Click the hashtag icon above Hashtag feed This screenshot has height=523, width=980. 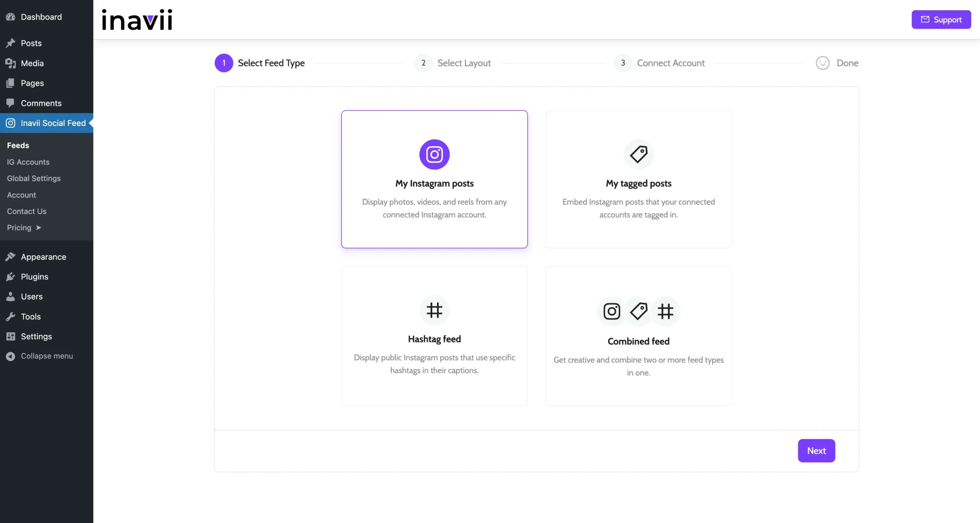tap(434, 310)
